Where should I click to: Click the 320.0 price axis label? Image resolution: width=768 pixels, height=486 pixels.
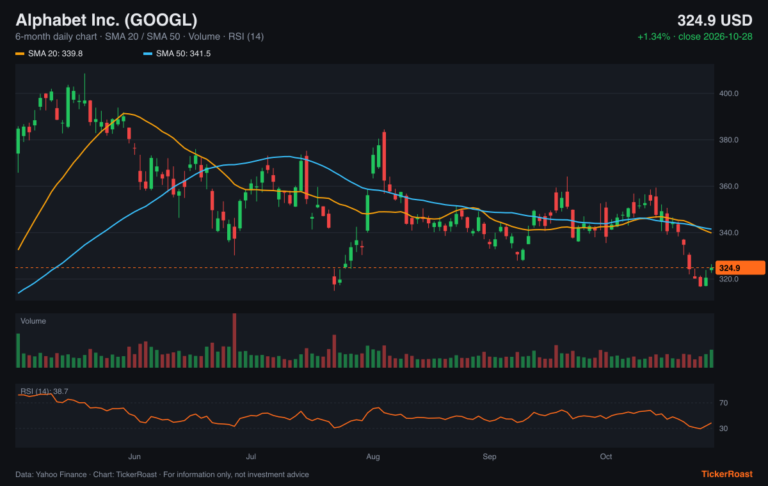[x=729, y=279]
